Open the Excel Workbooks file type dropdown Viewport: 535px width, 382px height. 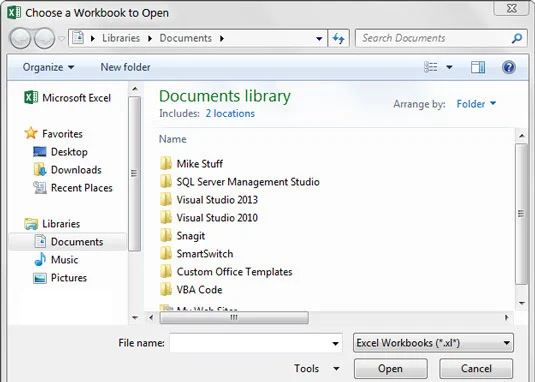coord(433,343)
